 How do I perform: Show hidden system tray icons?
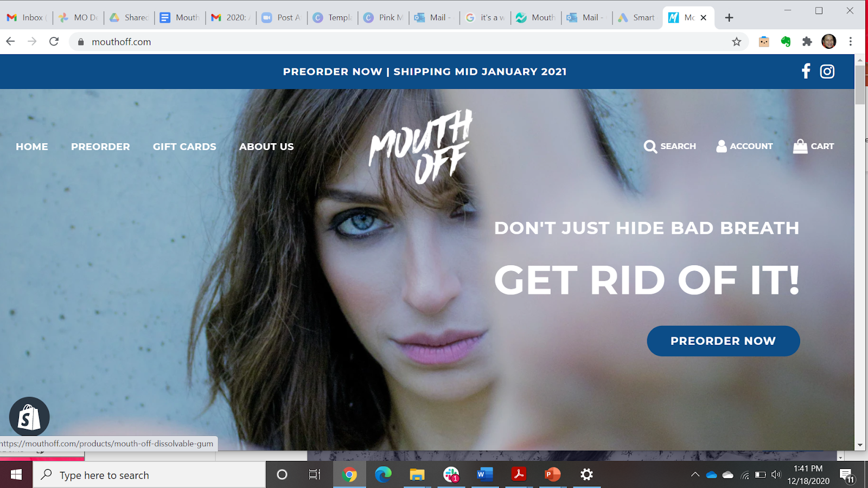(695, 475)
